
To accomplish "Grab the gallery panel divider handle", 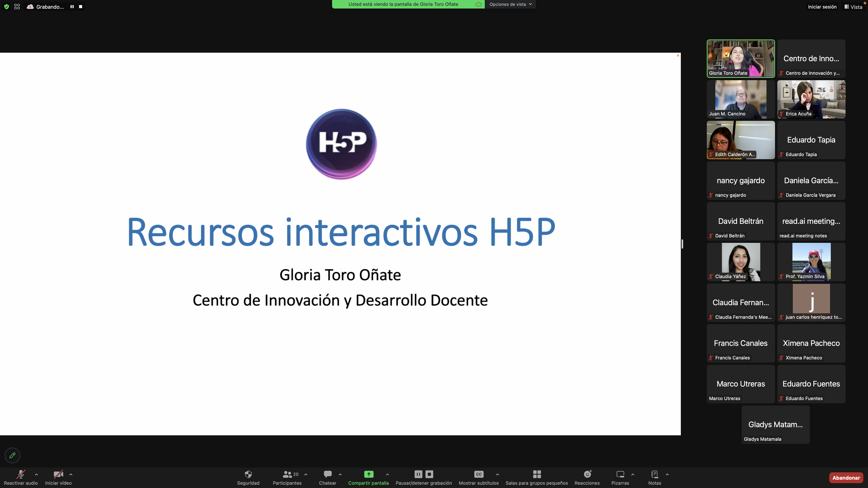I will pos(682,244).
